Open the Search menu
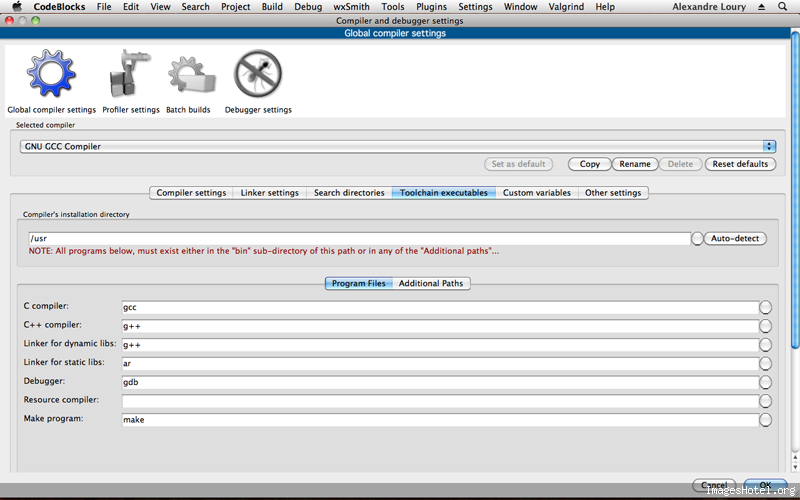 [x=195, y=7]
